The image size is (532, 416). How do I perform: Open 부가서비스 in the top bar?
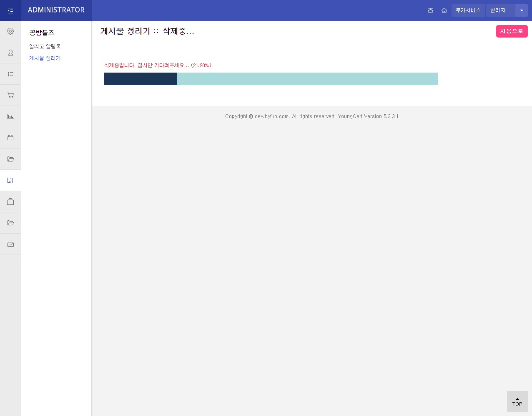pos(468,10)
